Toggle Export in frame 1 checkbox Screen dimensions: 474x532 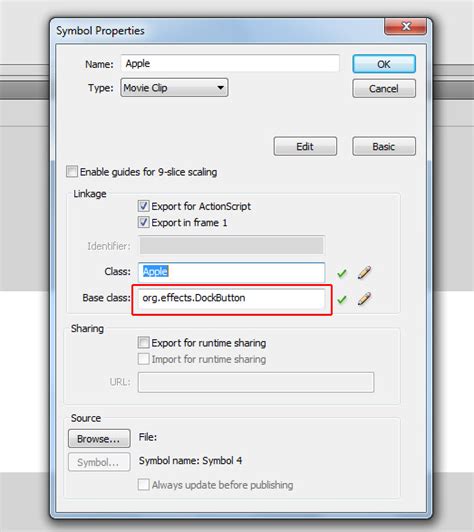coord(143,222)
